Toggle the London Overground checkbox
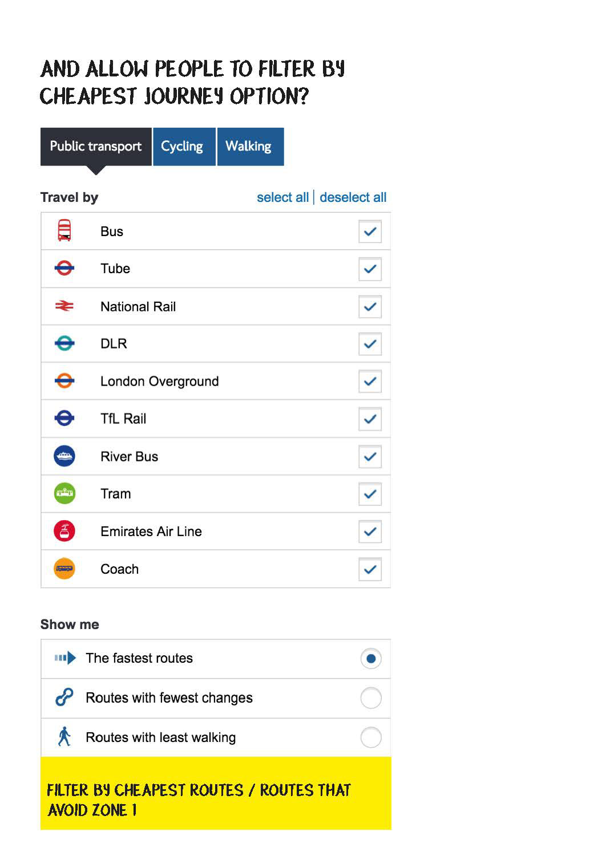The width and height of the screenshot is (614, 868). pyautogui.click(x=370, y=381)
